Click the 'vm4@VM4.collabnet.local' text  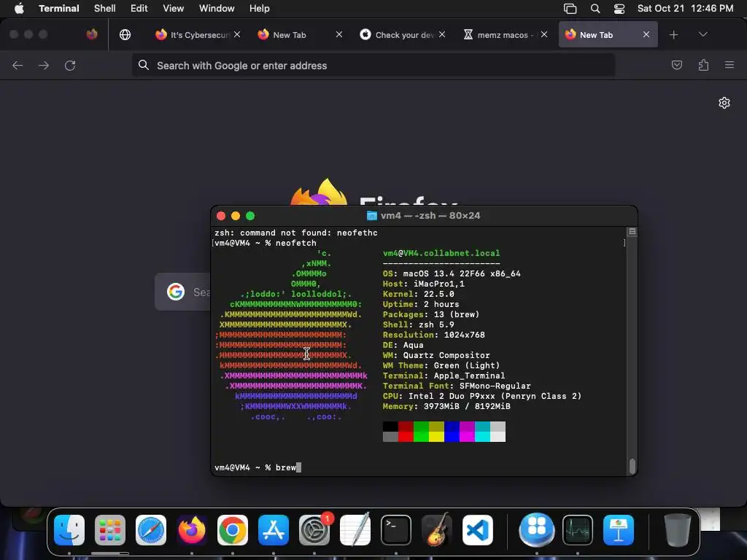pyautogui.click(x=441, y=253)
